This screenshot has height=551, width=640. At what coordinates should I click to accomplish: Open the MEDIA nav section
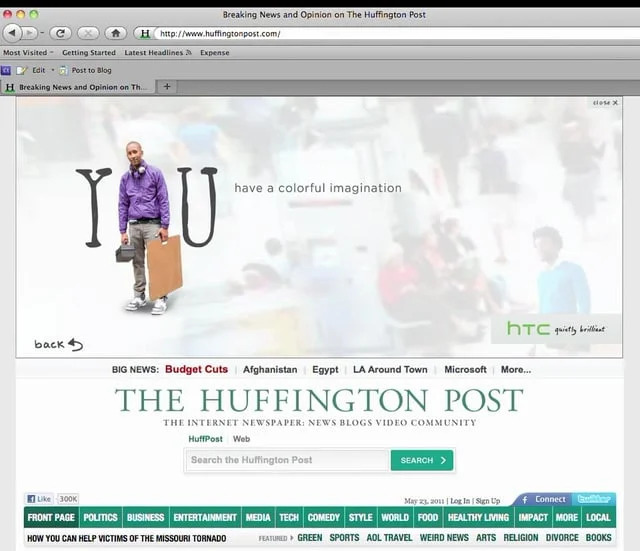[258, 518]
